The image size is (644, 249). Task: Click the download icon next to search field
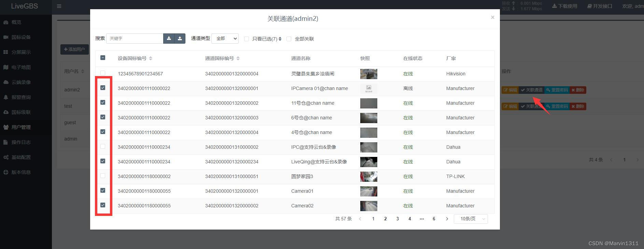(x=169, y=39)
